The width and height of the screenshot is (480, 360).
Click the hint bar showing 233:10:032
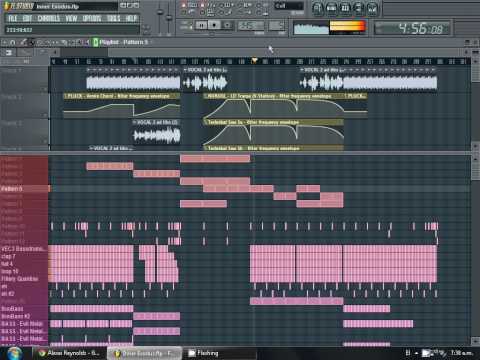pyautogui.click(x=72, y=30)
